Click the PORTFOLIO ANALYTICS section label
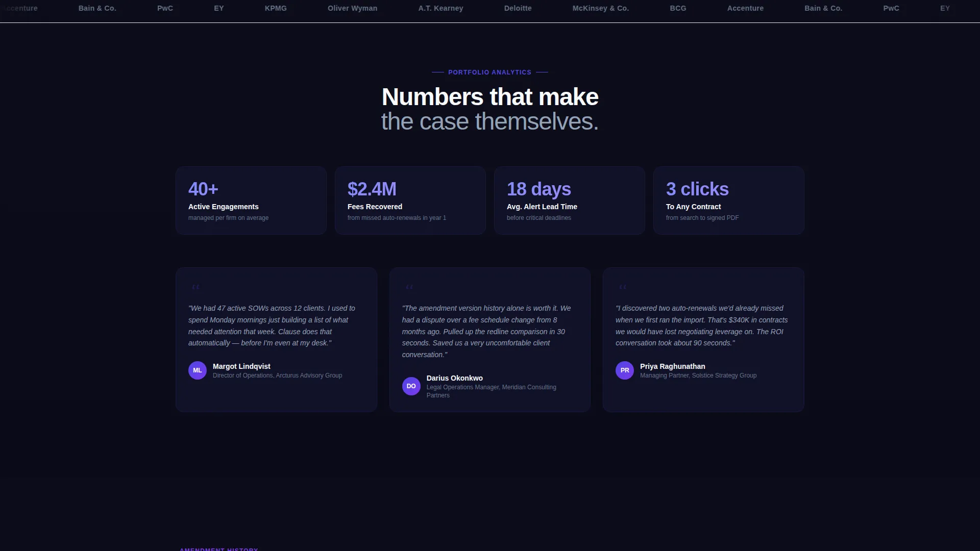Screen dimensions: 980x551 (x=490, y=72)
